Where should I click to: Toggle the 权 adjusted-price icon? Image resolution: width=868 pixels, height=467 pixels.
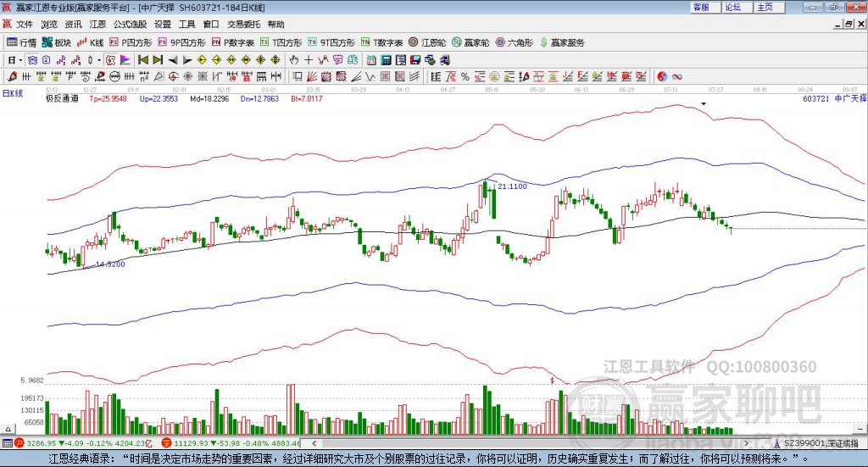110,60
